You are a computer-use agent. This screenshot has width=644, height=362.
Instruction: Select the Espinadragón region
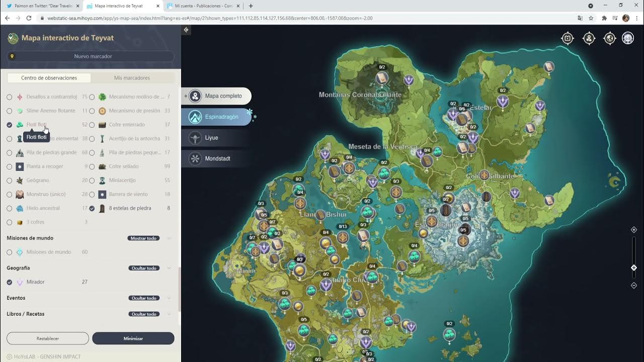coord(217,117)
